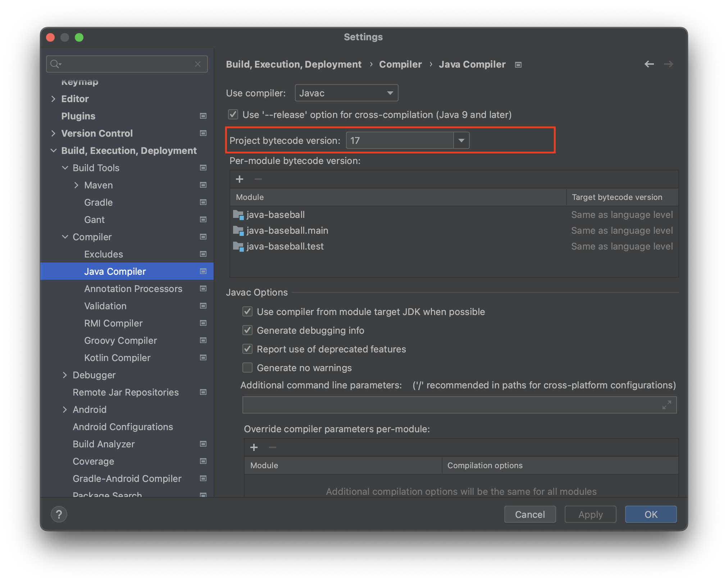This screenshot has height=584, width=728.
Task: Collapse the Build Tools tree section
Action: [65, 168]
